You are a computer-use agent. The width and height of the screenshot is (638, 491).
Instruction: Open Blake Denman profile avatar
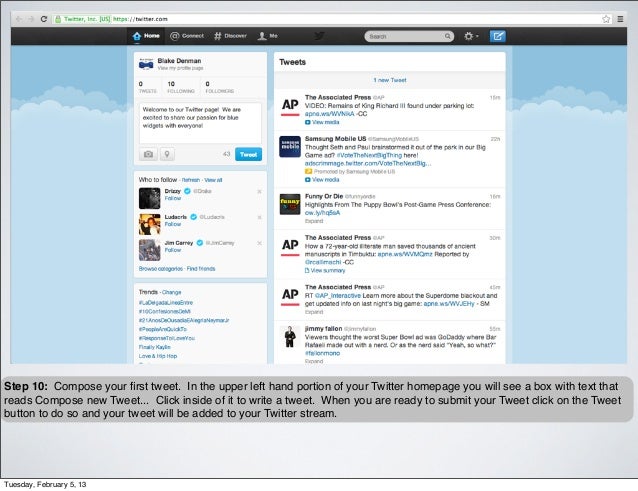(x=146, y=64)
